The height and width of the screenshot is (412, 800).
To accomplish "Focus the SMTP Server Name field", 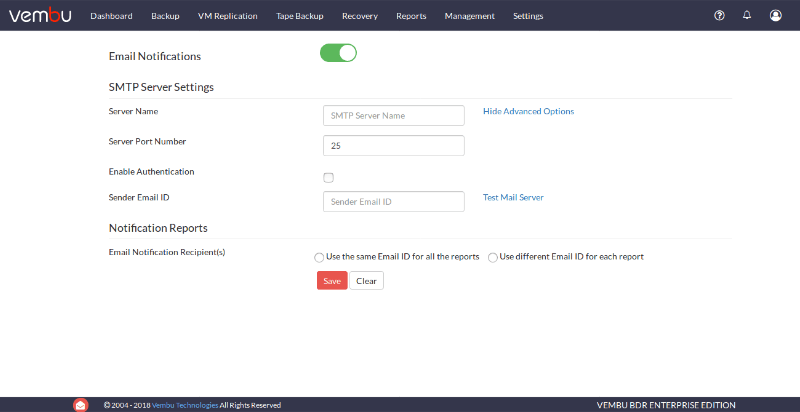I will click(x=394, y=115).
